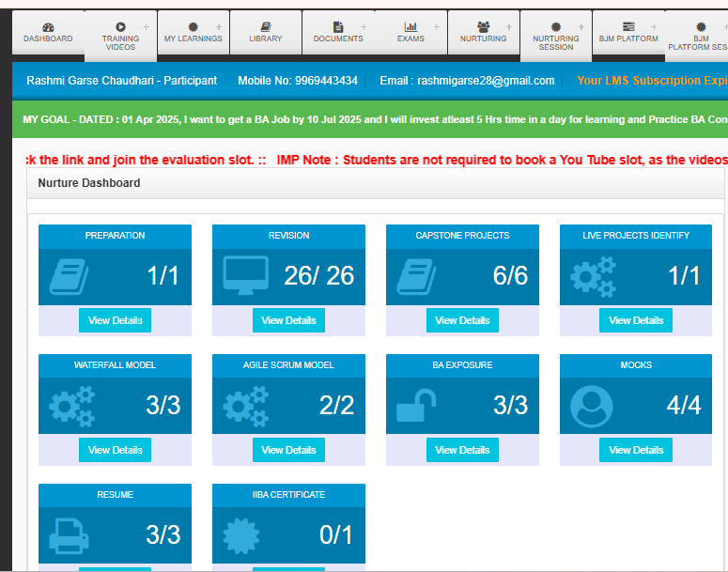The height and width of the screenshot is (572, 728).
Task: Expand the My Learnings plus submenu
Action: coord(219,26)
